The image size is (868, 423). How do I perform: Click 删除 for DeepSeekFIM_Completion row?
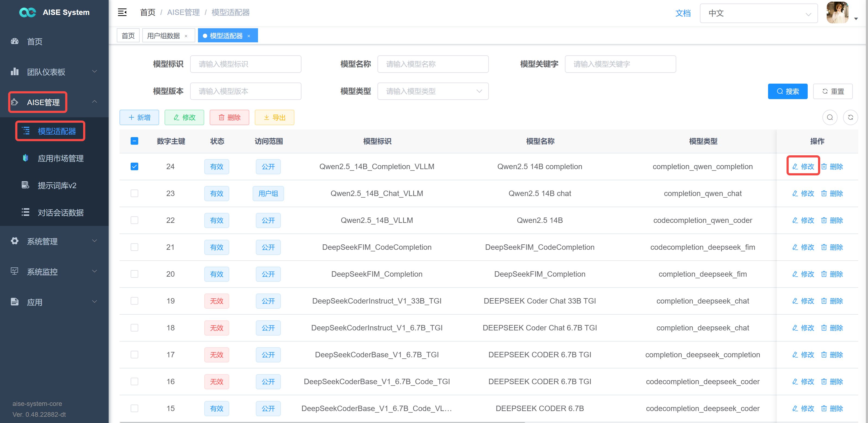[x=832, y=274]
